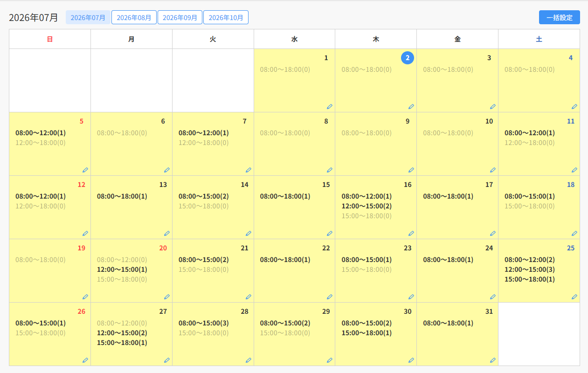Open the edit pencil for July 5
The width and height of the screenshot is (588, 373).
(85, 170)
